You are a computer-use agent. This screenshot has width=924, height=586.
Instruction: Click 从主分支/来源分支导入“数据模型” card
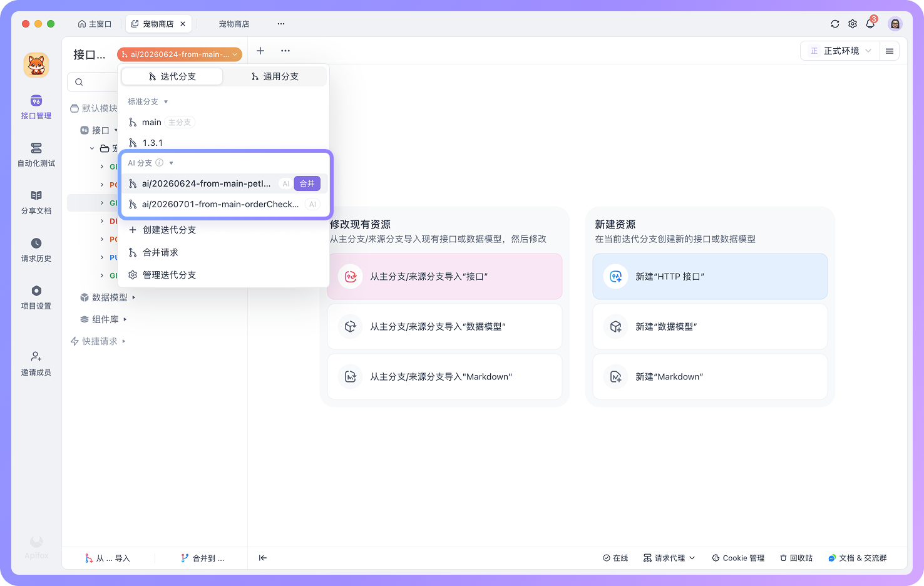(444, 327)
